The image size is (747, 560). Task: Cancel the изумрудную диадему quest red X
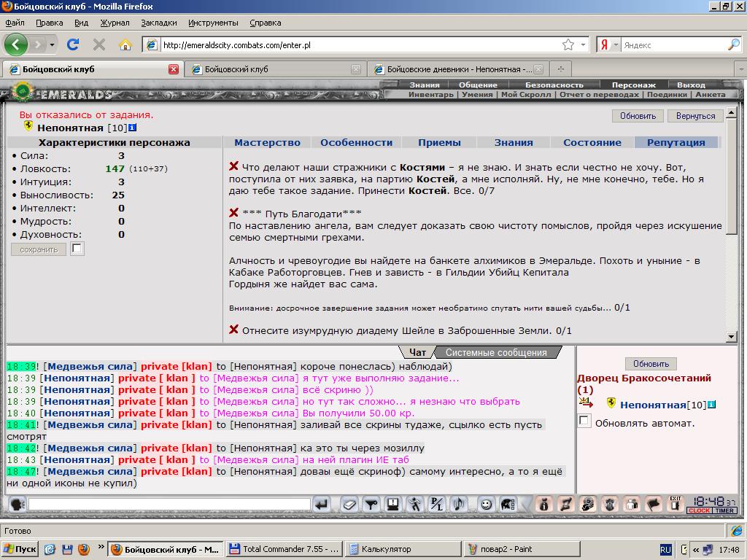(x=233, y=330)
